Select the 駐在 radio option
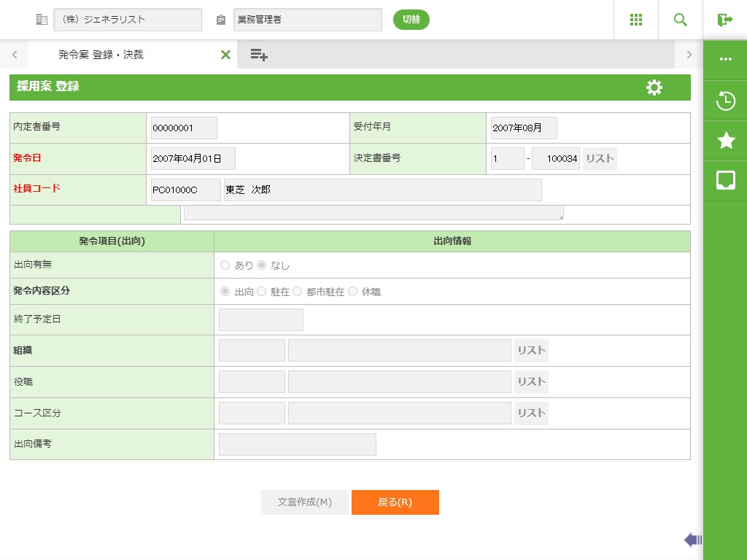The height and width of the screenshot is (560, 747). (261, 292)
